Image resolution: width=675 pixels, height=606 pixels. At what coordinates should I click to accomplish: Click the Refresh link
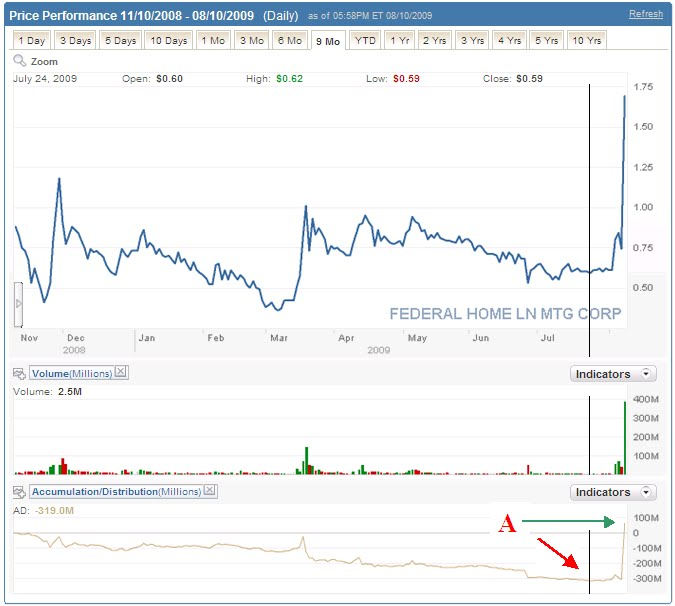point(646,14)
